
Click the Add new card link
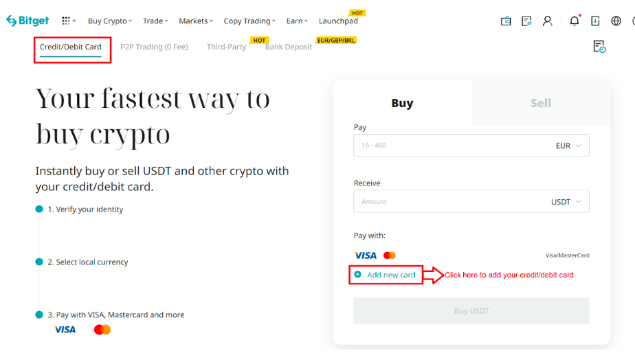390,275
